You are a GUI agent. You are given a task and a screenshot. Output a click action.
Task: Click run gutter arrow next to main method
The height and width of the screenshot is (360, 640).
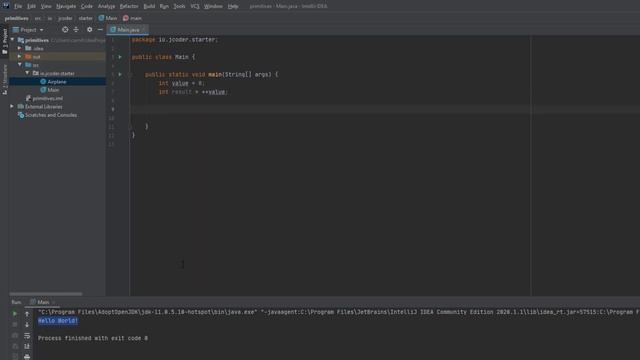120,74
